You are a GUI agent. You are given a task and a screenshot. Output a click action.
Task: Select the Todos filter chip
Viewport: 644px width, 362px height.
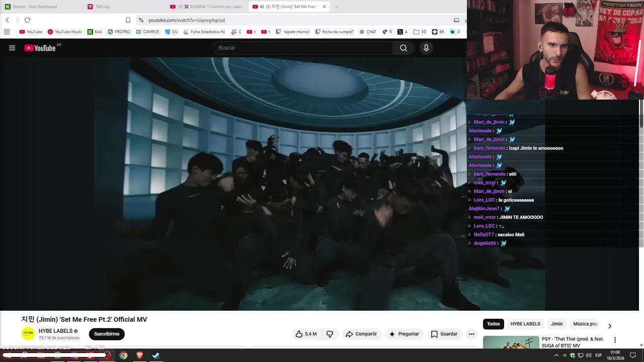pos(494,324)
